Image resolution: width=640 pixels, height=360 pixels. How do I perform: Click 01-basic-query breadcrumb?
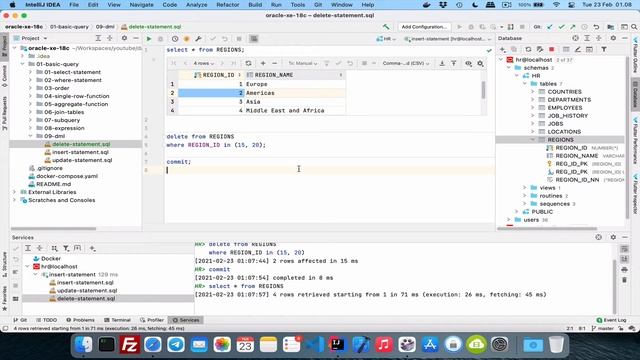[x=69, y=27]
